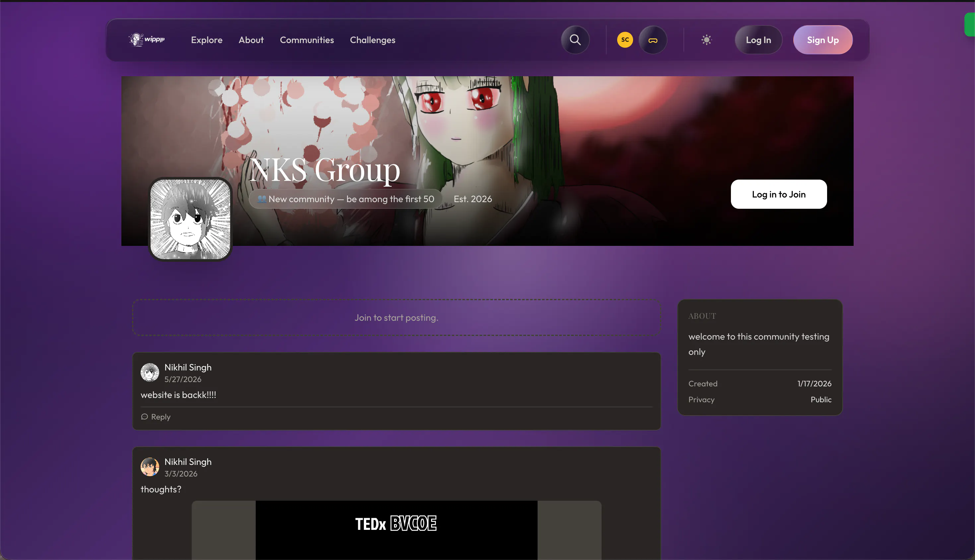Click the yellow VR goggles icon button
This screenshot has height=560, width=975.
[653, 40]
